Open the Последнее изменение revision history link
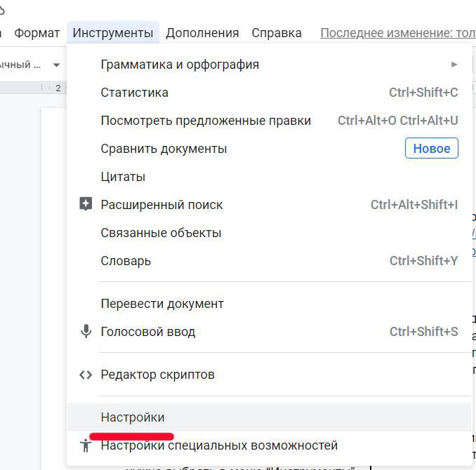This screenshot has height=470, width=476. 397,33
